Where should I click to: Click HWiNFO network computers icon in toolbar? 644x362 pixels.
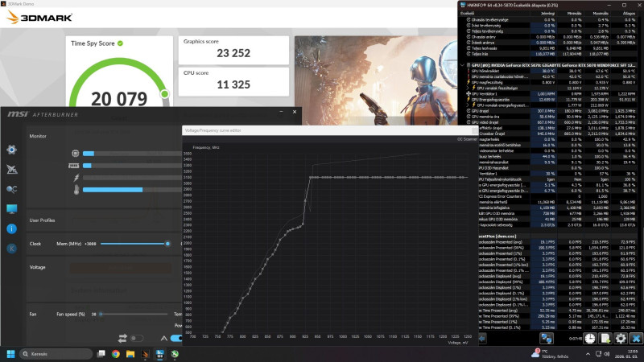coord(547,338)
